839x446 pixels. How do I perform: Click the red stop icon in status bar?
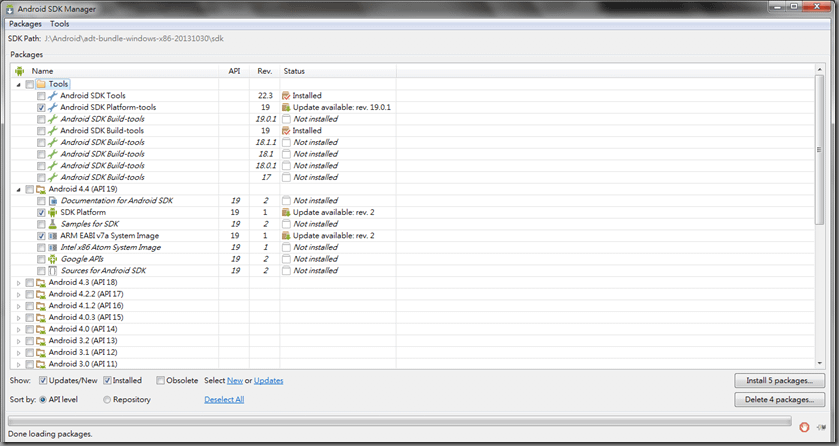point(804,427)
